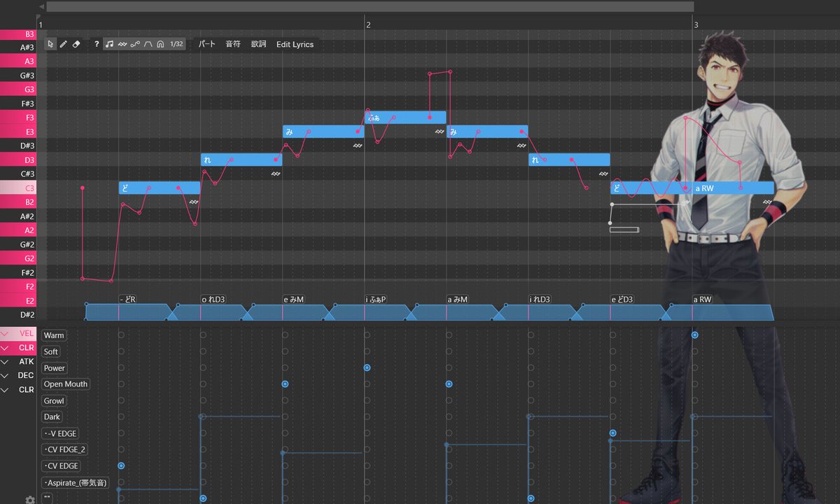Click the Warm voice color label

(x=54, y=335)
